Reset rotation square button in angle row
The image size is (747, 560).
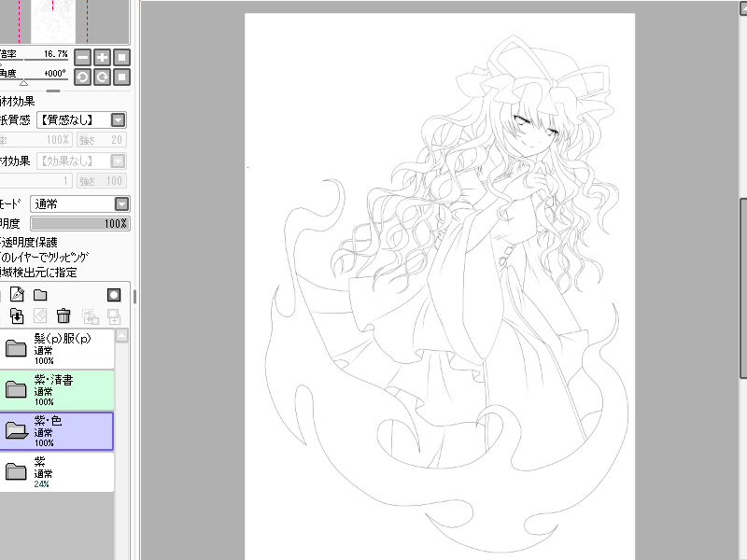point(122,77)
